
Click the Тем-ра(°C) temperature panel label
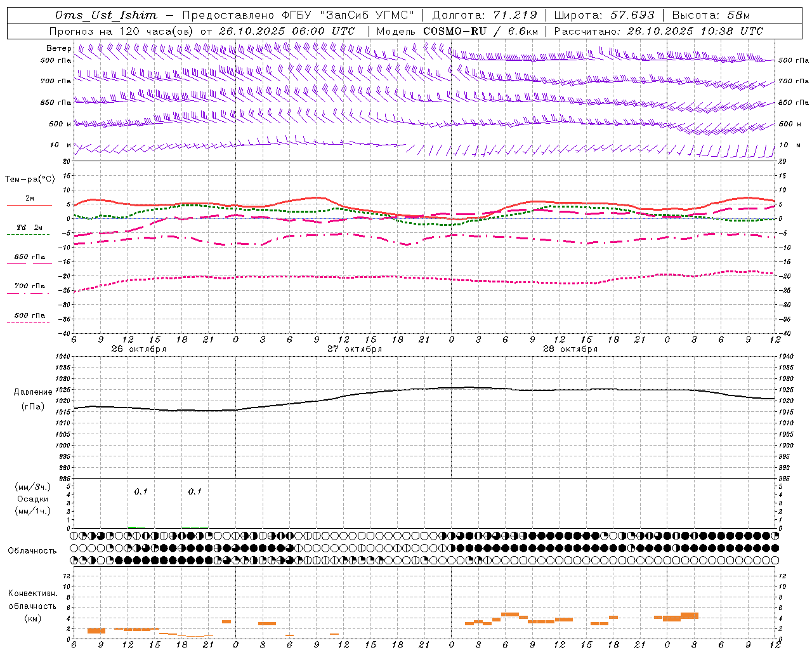click(x=30, y=180)
